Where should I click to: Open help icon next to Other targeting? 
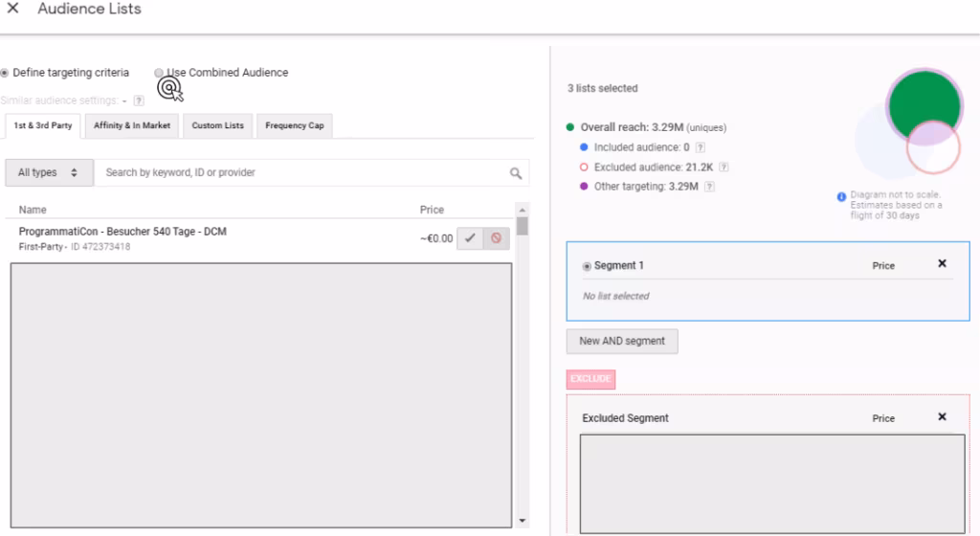tap(709, 187)
